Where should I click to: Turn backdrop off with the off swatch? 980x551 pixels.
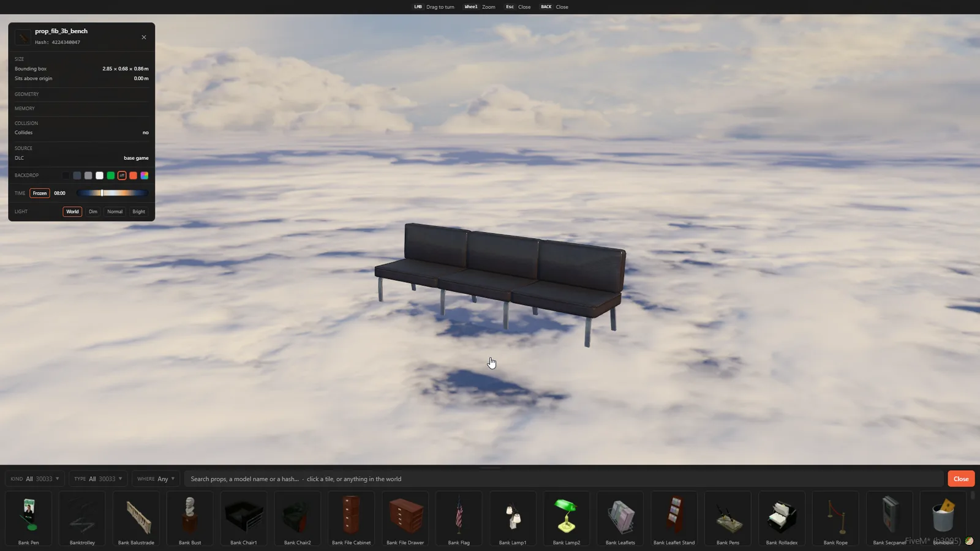pyautogui.click(x=122, y=176)
